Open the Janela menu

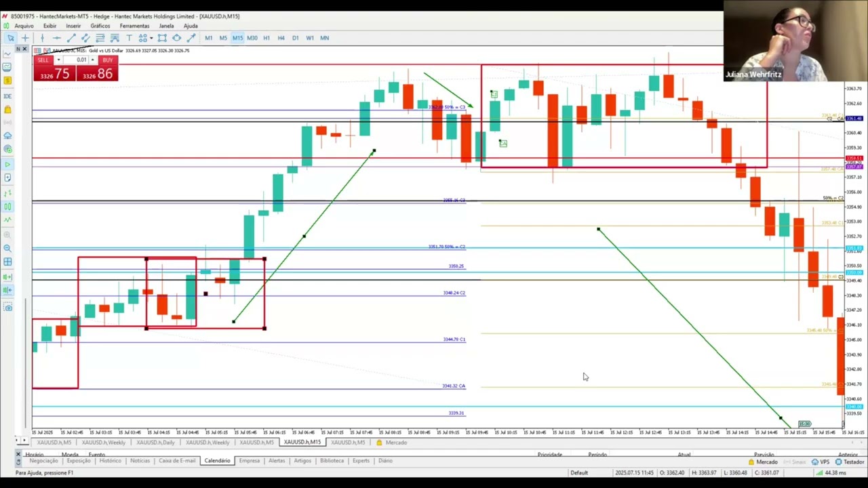(166, 26)
